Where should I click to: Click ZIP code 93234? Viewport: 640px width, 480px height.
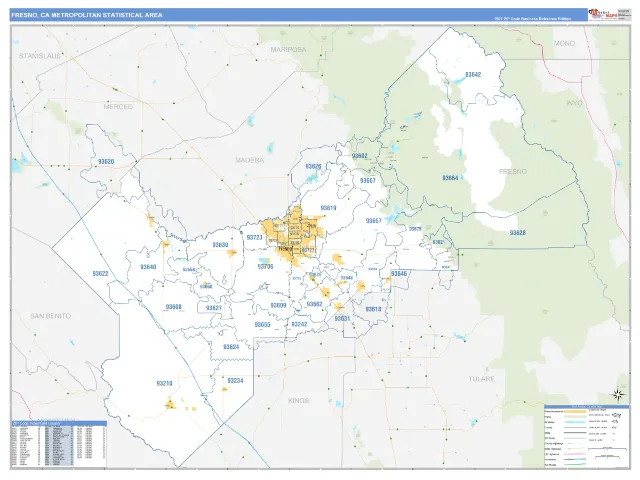[x=235, y=380]
